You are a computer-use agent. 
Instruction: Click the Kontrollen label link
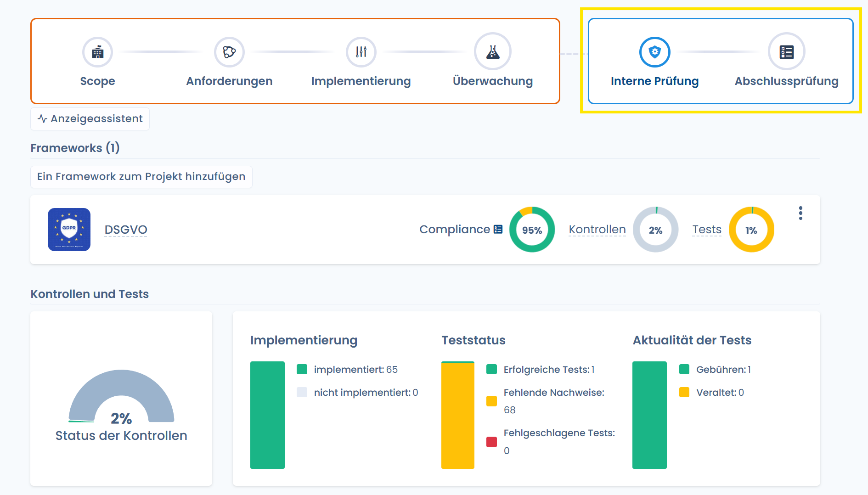(x=597, y=230)
